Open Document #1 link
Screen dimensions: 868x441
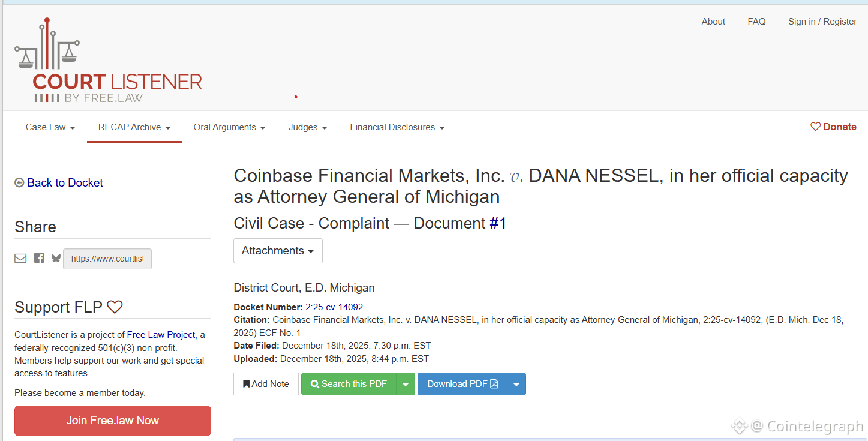(498, 223)
